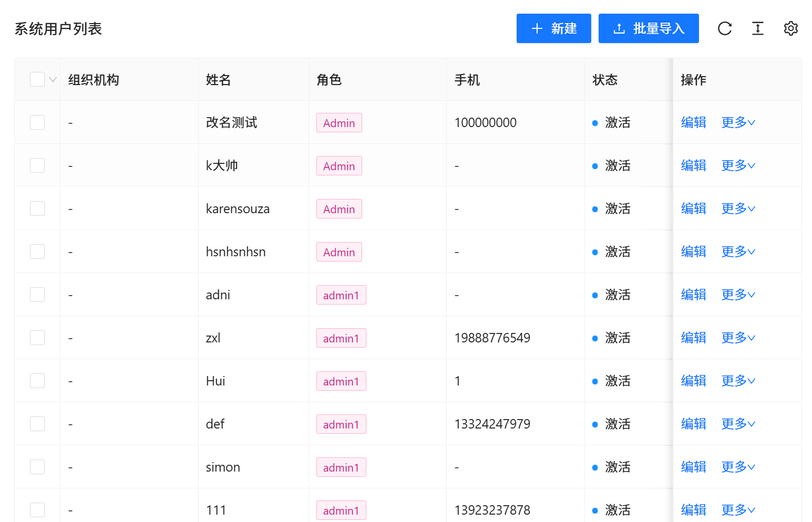Click 编辑 for the def row
812x522 pixels.
click(x=694, y=424)
